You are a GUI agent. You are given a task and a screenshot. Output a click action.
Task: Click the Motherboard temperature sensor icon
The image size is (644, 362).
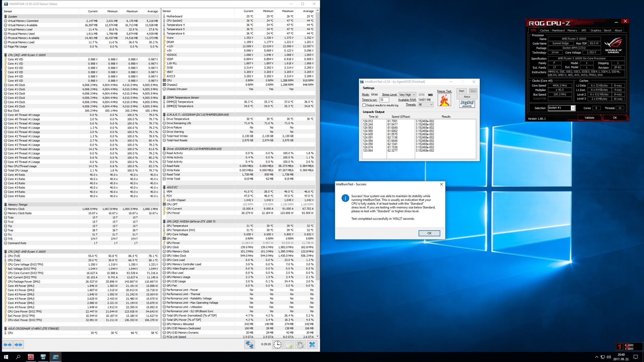[164, 16]
